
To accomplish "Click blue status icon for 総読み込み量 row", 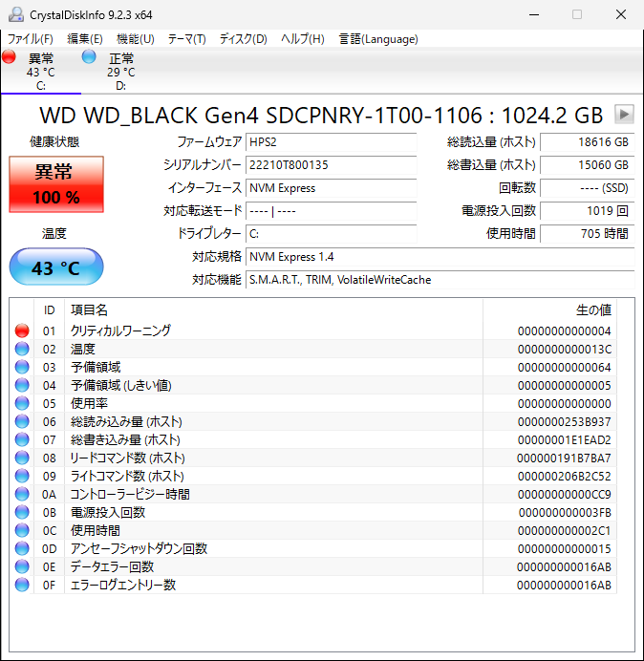I will pos(22,421).
